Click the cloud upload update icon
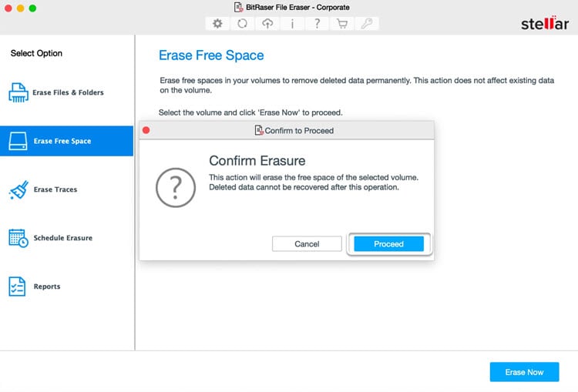Image resolution: width=578 pixels, height=392 pixels. (x=267, y=24)
